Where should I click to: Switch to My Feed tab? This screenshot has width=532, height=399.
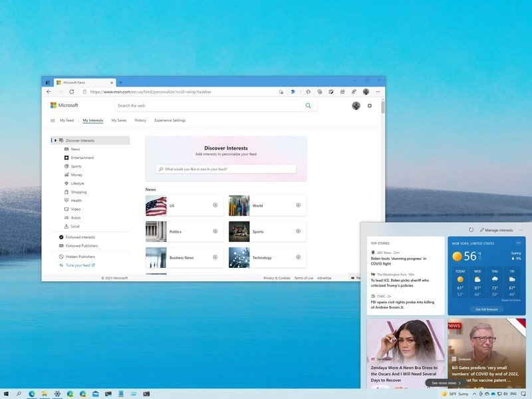67,120
